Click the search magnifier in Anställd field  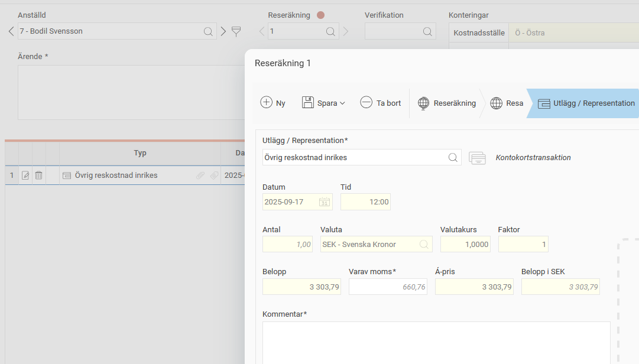pyautogui.click(x=208, y=31)
